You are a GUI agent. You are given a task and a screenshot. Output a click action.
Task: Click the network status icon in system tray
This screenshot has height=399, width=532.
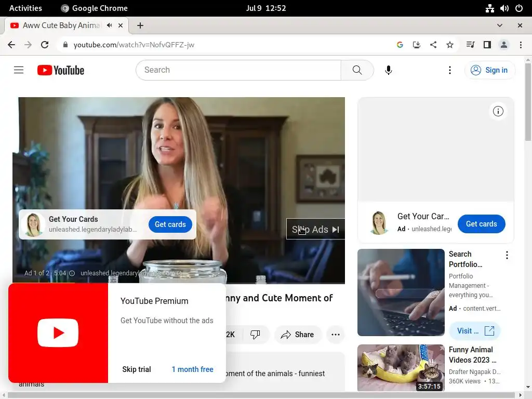[x=489, y=8]
